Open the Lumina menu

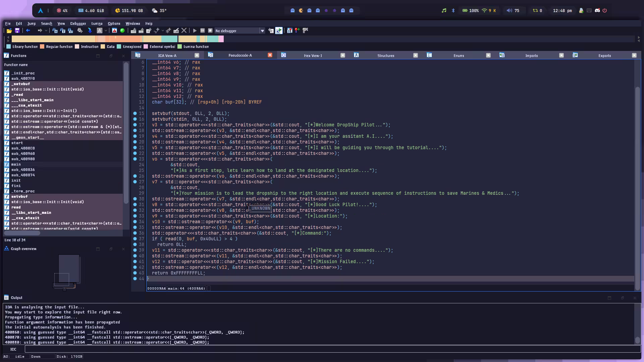pos(97,23)
